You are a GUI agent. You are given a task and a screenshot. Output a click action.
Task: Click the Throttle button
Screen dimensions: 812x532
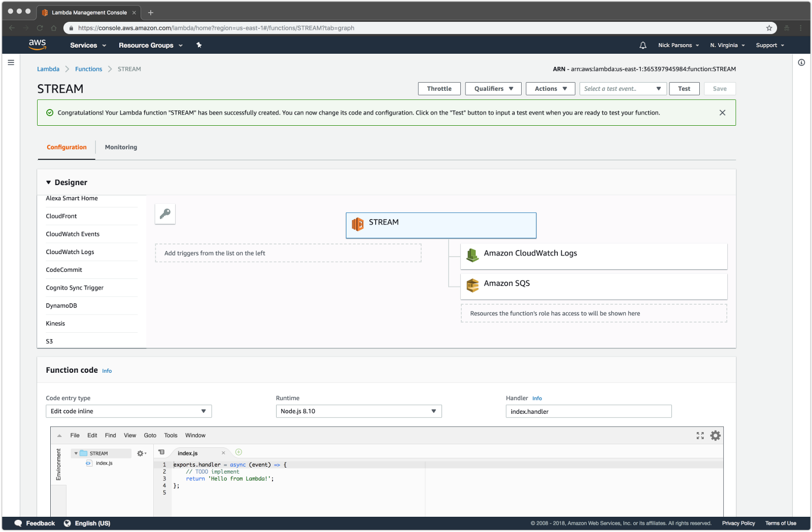click(x=439, y=89)
